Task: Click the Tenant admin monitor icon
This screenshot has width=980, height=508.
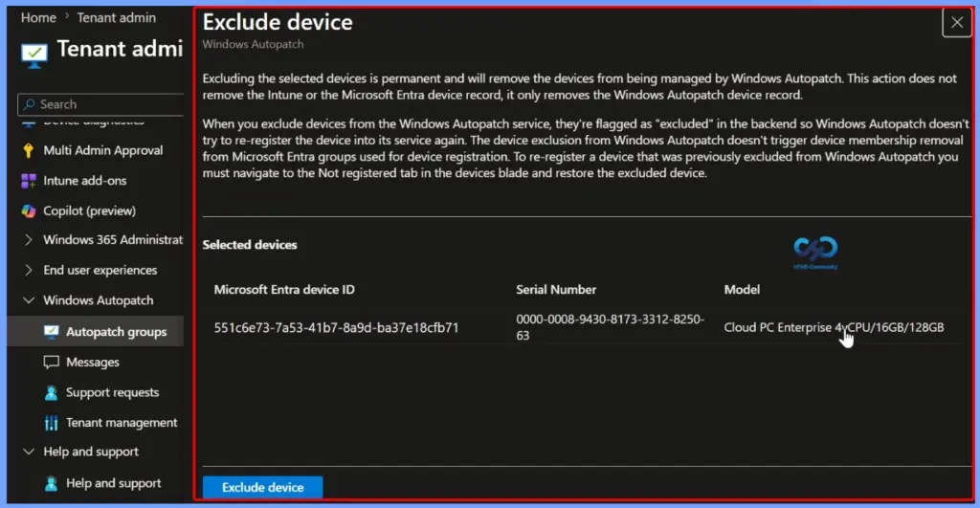Action: click(34, 55)
